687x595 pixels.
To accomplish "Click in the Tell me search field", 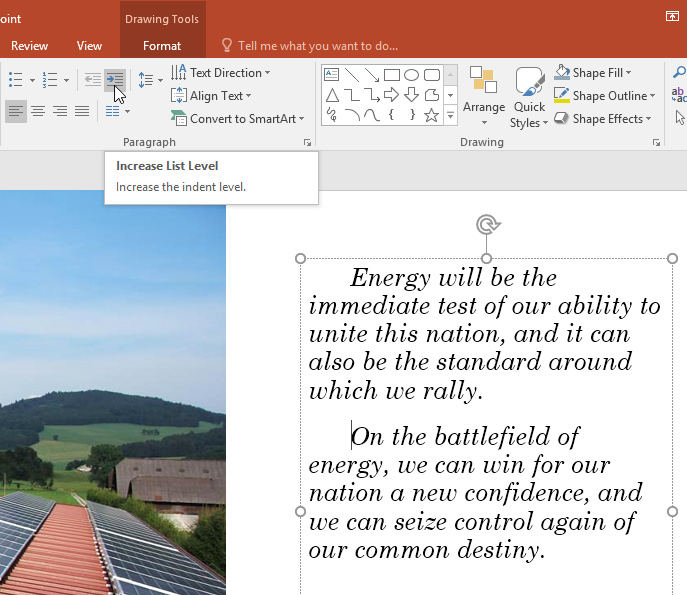I will pos(317,45).
